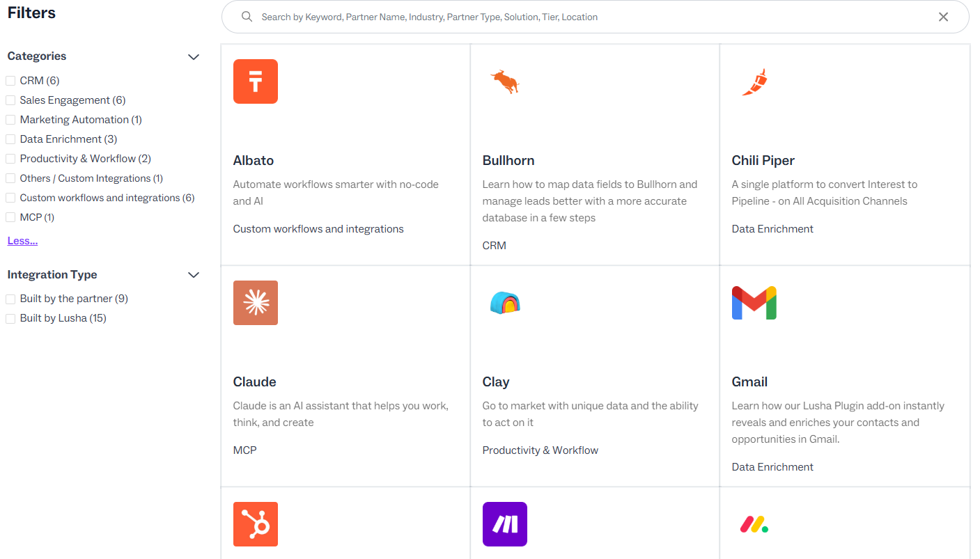Click the Clay rainbow arch logo
Image resolution: width=980 pixels, height=559 pixels.
pyautogui.click(x=505, y=303)
